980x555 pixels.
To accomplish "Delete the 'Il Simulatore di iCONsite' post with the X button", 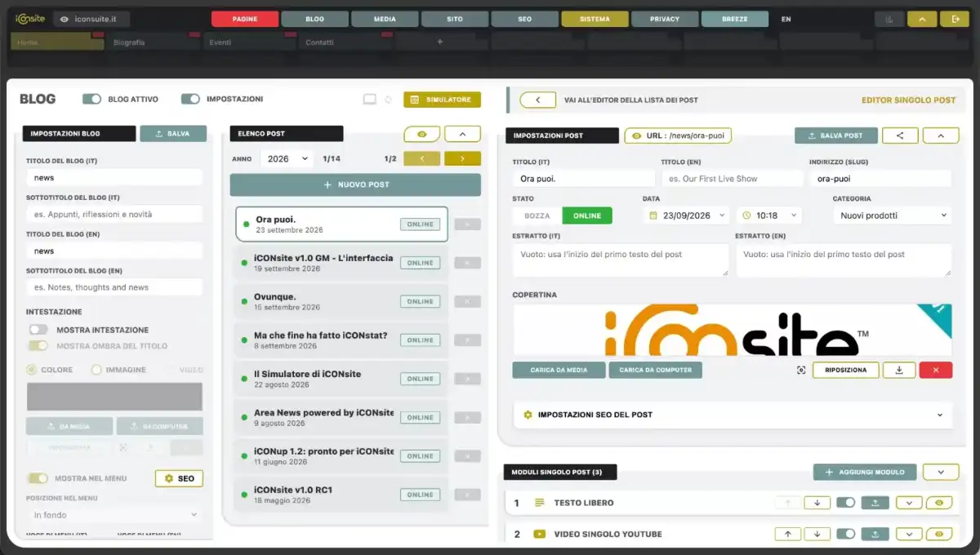I will (x=467, y=379).
